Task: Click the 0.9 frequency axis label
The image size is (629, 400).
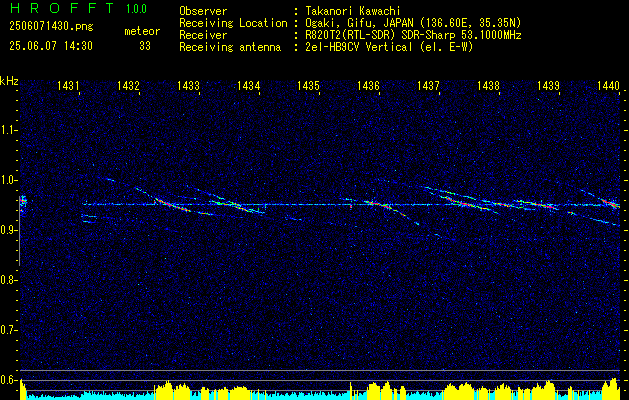Action: (8, 230)
